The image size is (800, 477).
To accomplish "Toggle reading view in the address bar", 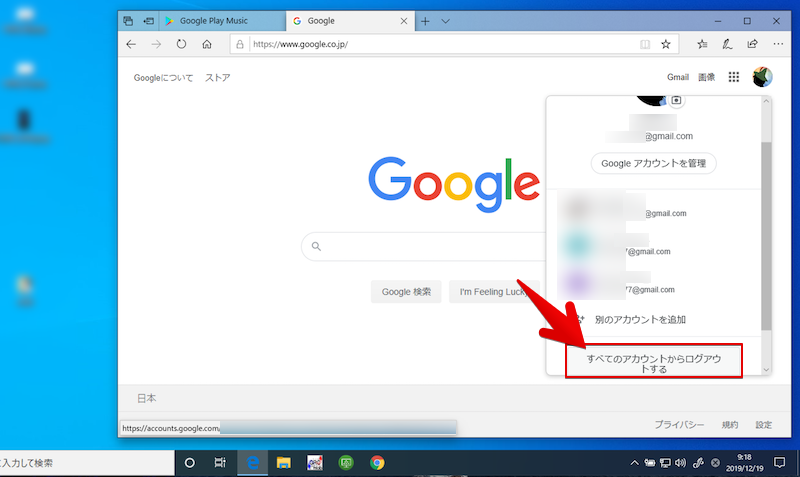I will coord(645,44).
